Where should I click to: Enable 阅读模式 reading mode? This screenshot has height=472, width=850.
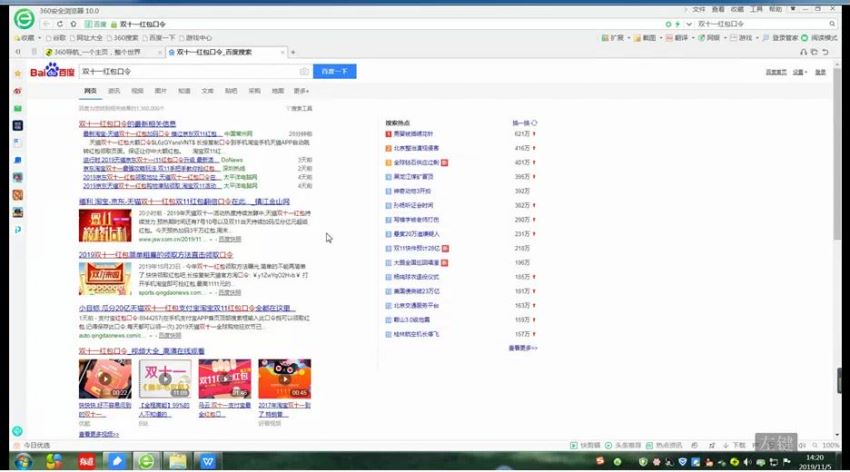tap(819, 38)
